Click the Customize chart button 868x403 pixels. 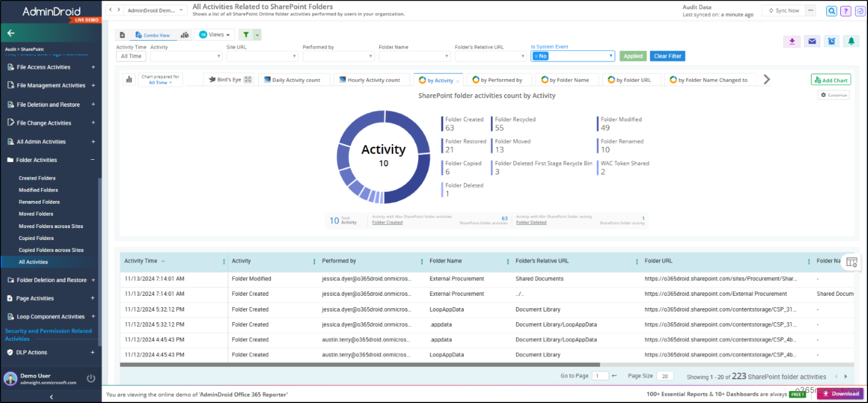tap(834, 95)
